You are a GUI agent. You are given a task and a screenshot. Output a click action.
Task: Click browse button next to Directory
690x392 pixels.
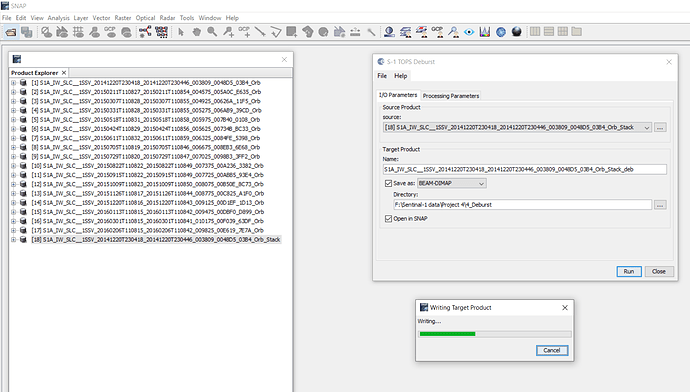tap(660, 205)
